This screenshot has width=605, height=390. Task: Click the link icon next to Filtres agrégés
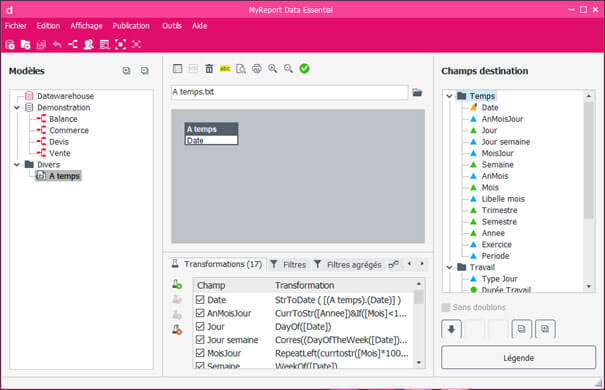coord(394,265)
